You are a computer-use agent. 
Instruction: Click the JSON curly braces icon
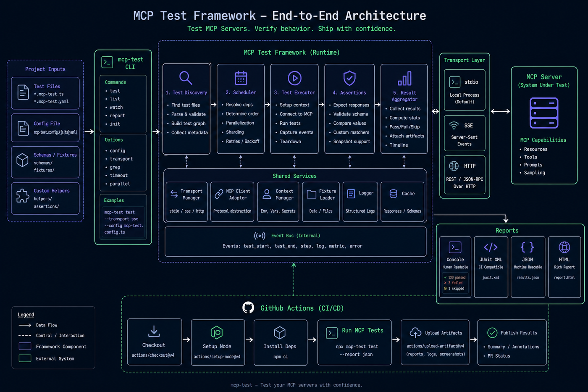tap(527, 247)
